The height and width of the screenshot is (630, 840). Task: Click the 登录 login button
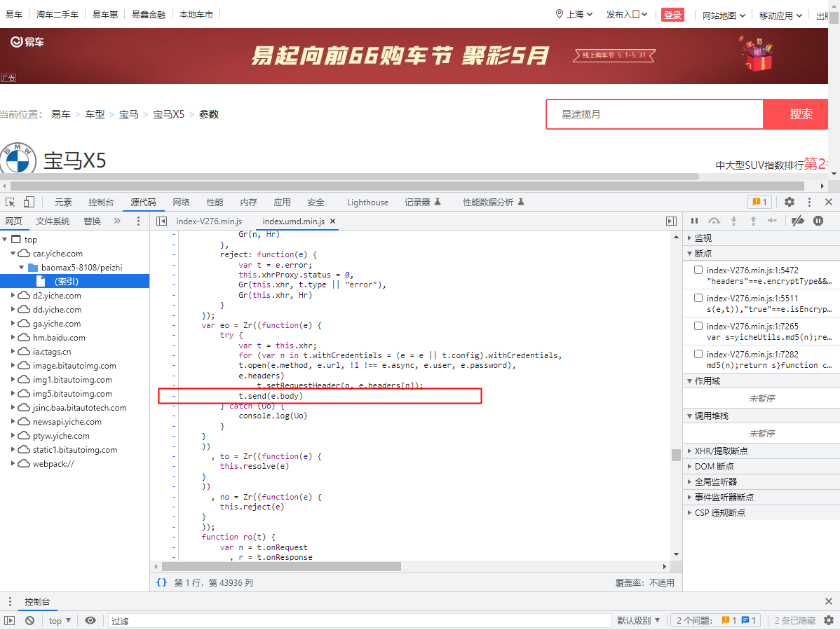tap(672, 15)
